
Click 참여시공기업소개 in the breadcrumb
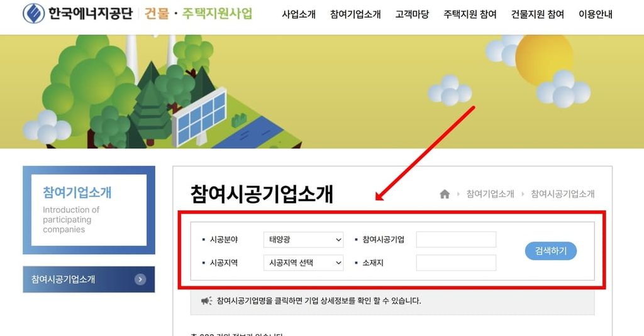pyautogui.click(x=563, y=194)
